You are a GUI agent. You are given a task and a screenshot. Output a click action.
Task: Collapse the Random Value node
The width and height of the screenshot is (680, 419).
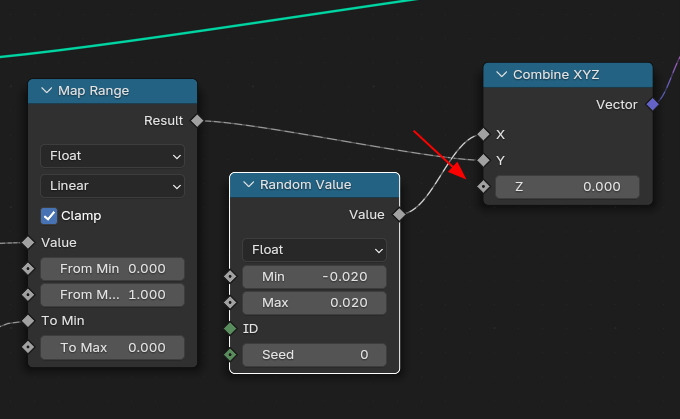pos(248,184)
